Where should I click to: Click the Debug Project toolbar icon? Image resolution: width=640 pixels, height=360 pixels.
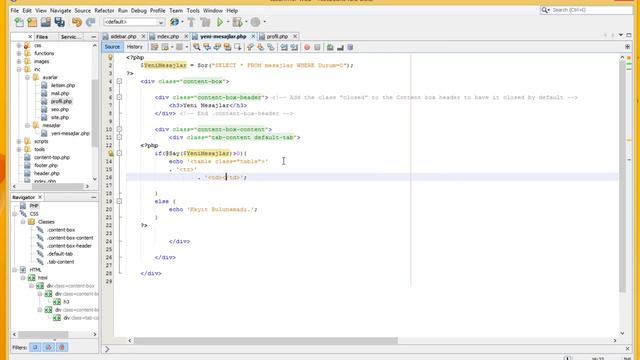pos(238,22)
